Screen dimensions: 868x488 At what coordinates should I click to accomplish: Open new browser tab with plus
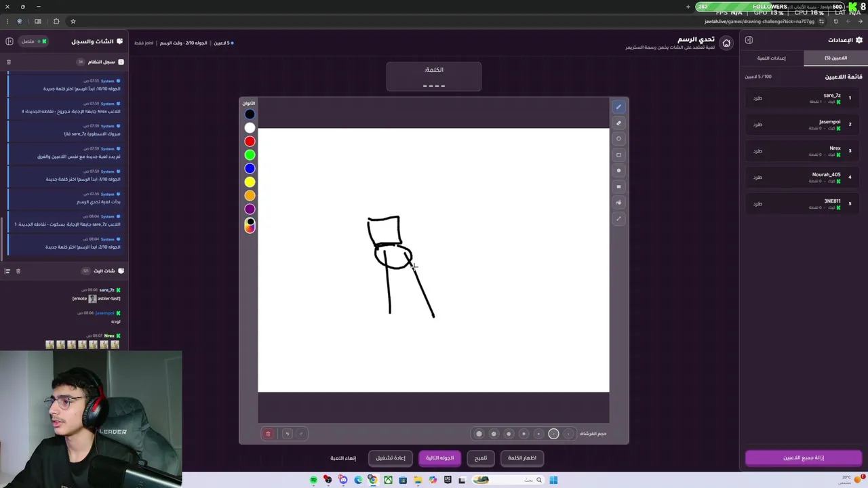coord(688,7)
